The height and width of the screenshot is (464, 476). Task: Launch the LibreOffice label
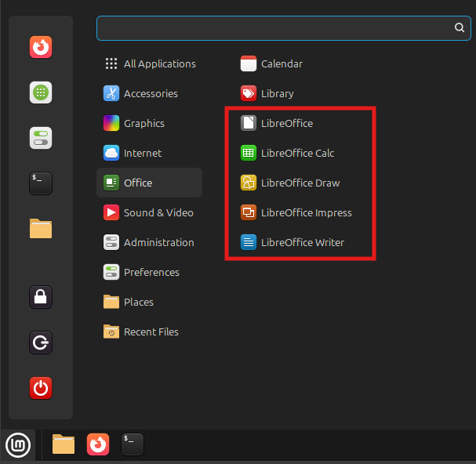(x=287, y=124)
